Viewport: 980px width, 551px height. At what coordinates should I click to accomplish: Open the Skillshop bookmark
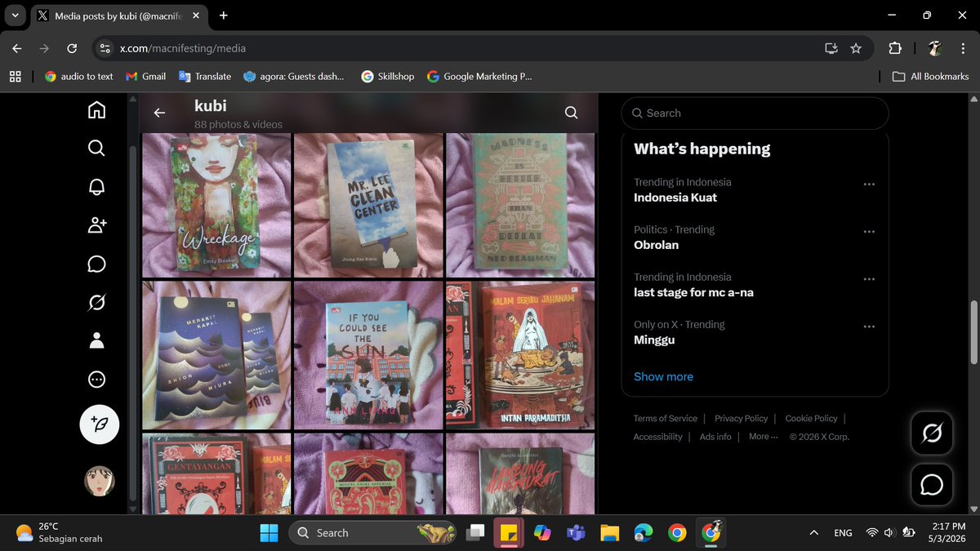[388, 76]
